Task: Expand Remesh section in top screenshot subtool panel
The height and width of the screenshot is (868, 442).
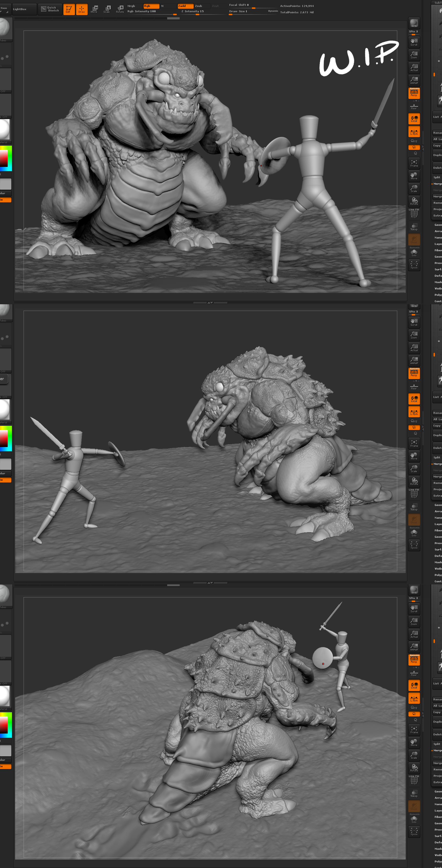Action: (437, 203)
